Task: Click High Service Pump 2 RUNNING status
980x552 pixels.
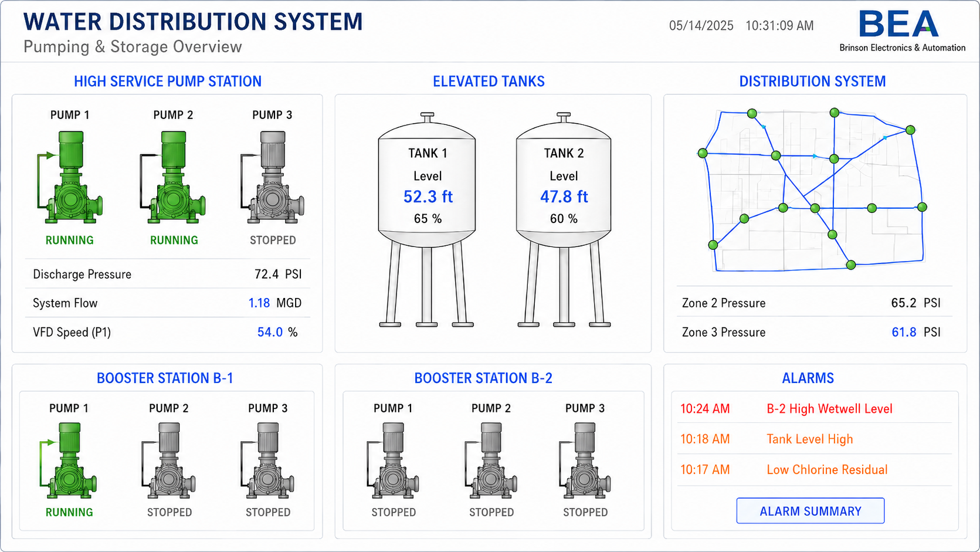Action: point(174,241)
